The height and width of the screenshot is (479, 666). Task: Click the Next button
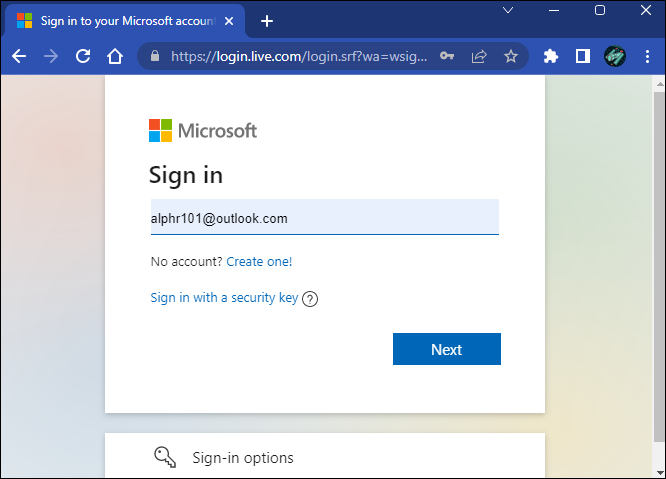coord(447,349)
